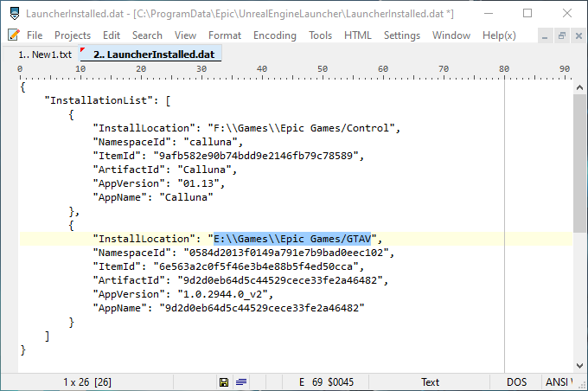Click the character code $0045 status

tap(341, 382)
